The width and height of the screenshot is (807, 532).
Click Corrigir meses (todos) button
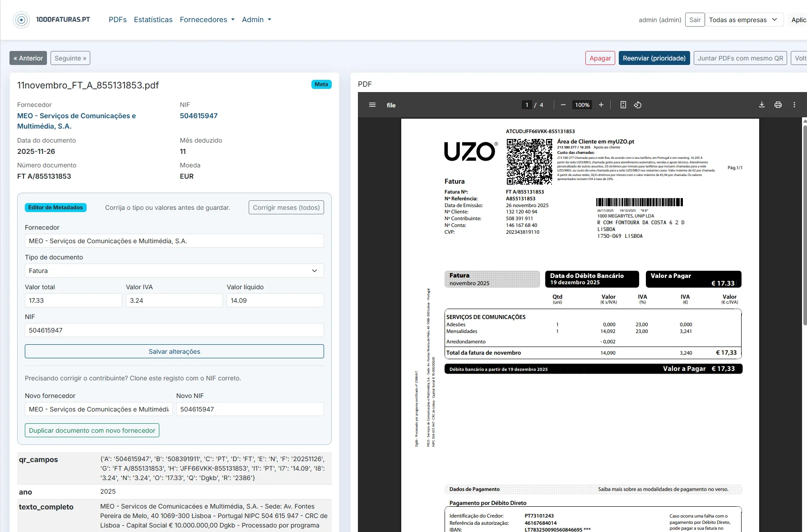286,208
